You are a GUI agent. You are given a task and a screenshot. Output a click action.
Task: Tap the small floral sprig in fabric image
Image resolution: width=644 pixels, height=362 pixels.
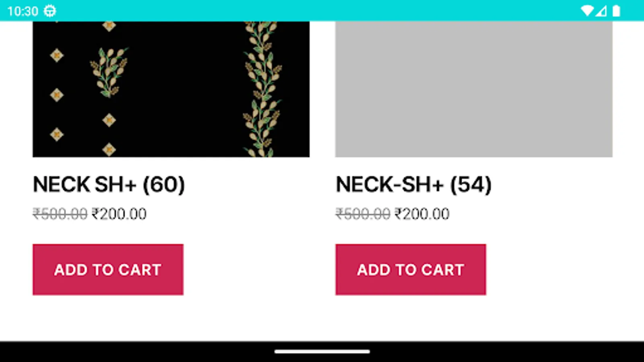pos(109,72)
